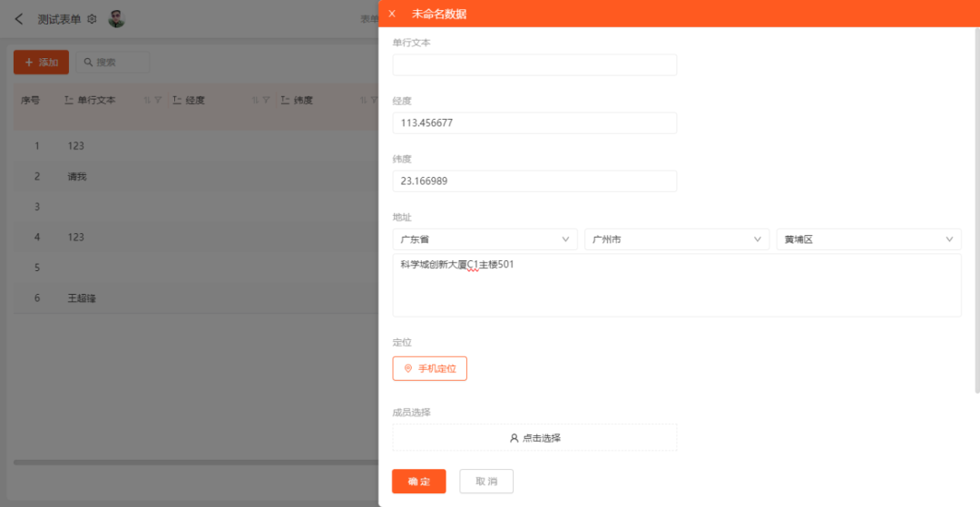Confirm with the 确定 button
This screenshot has width=980, height=507.
point(418,482)
